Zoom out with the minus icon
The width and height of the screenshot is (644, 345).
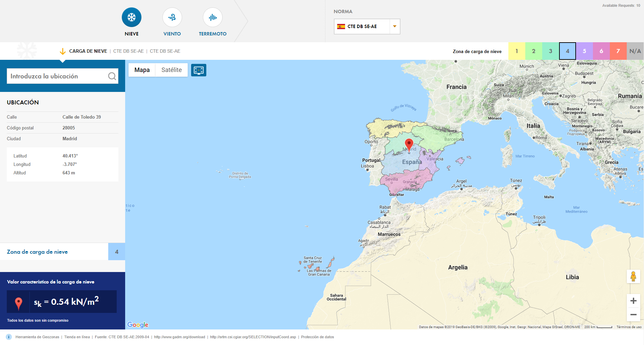coord(633,315)
